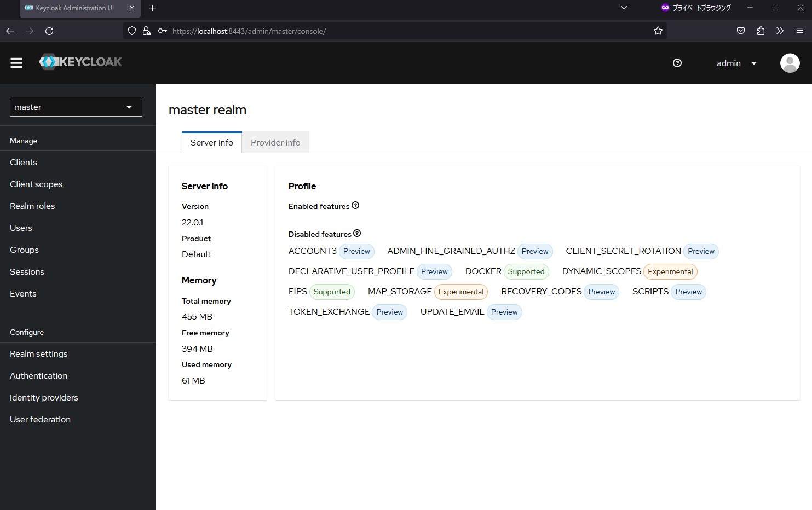Open saved logins via the key icon

coord(162,31)
